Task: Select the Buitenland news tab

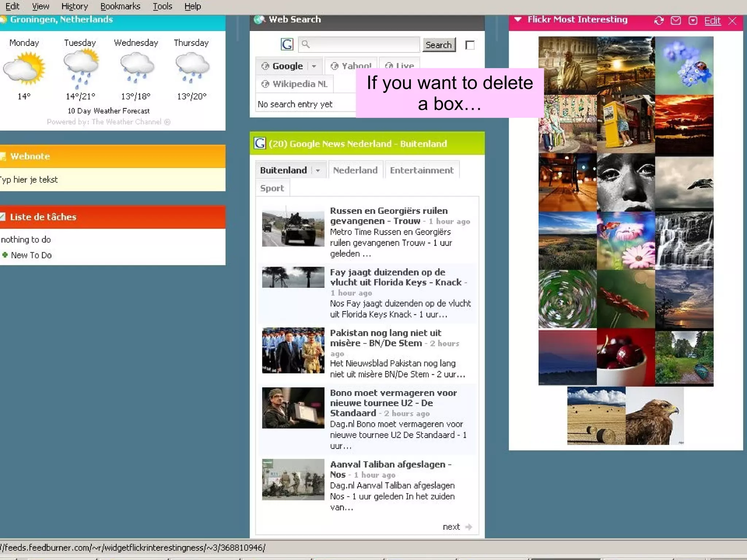Action: (283, 170)
